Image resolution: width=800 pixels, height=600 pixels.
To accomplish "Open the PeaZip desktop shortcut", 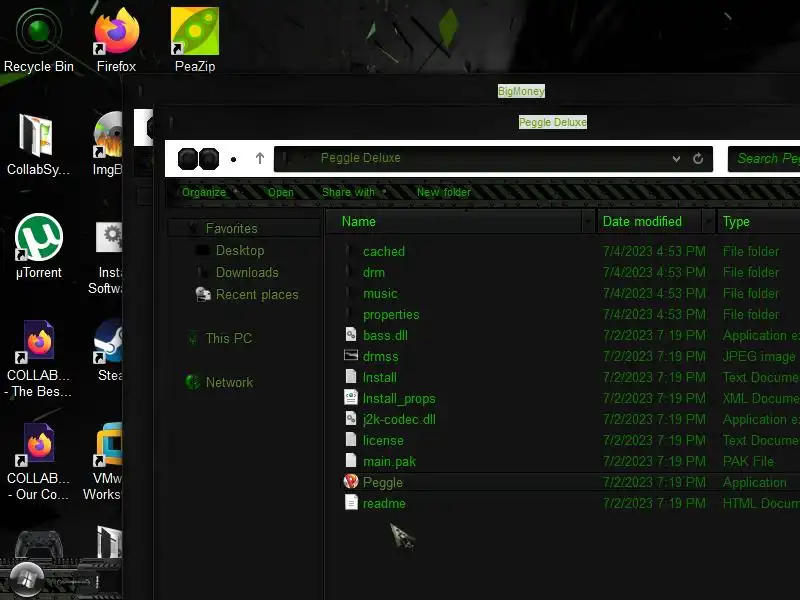I will point(195,41).
